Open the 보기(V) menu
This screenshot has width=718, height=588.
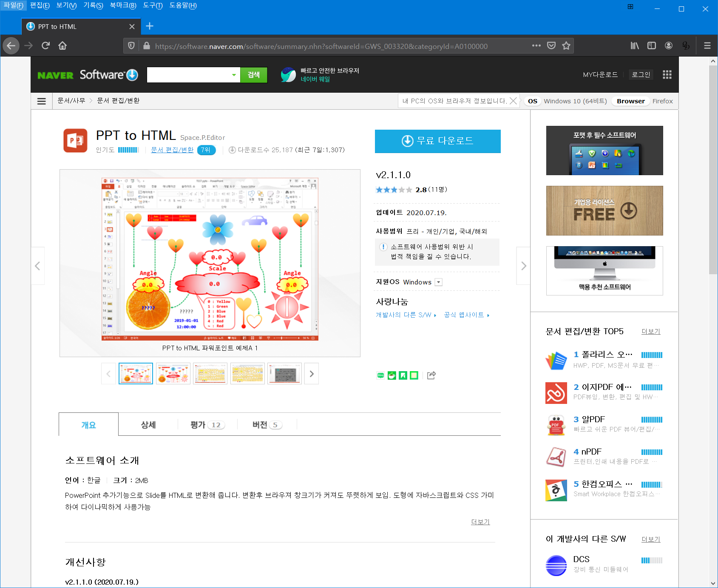66,6
